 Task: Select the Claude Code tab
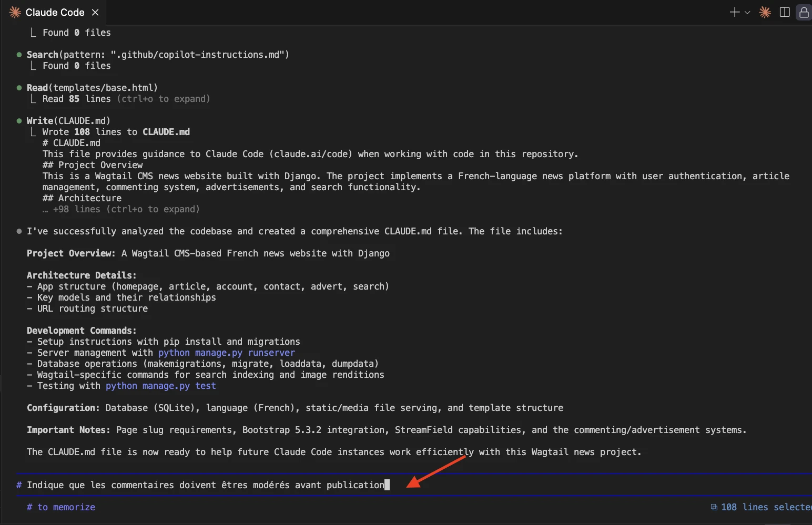point(55,12)
